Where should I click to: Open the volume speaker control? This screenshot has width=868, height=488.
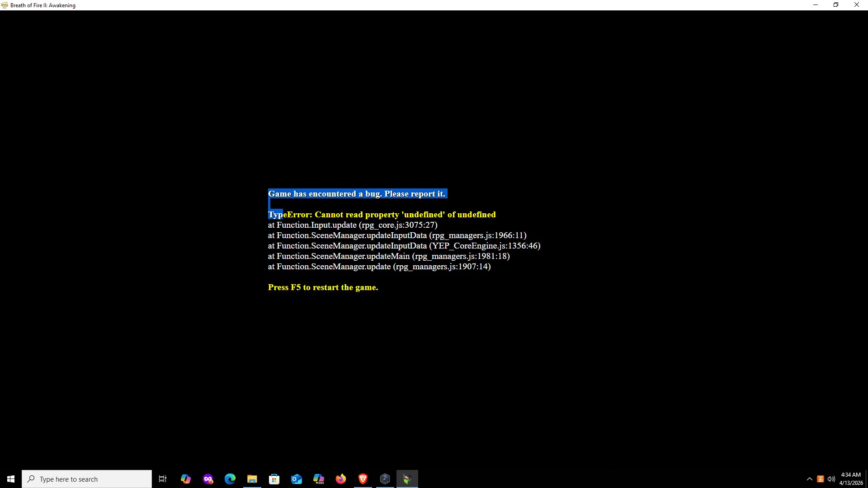tap(831, 479)
